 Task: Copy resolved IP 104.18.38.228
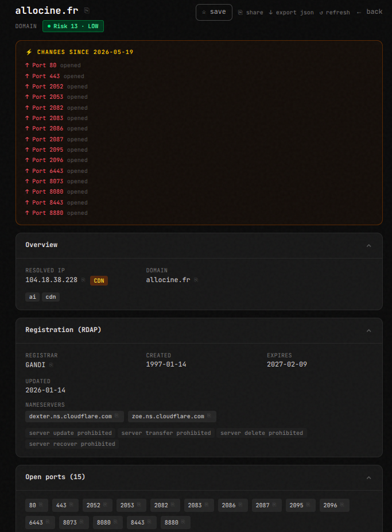click(x=83, y=280)
